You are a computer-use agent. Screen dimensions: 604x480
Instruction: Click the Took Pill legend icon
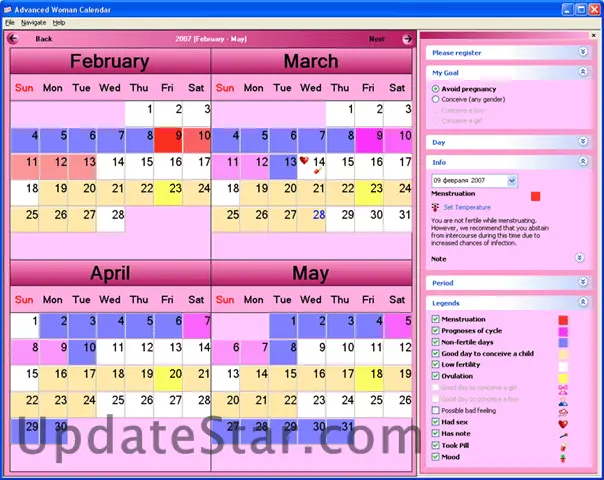click(x=563, y=447)
